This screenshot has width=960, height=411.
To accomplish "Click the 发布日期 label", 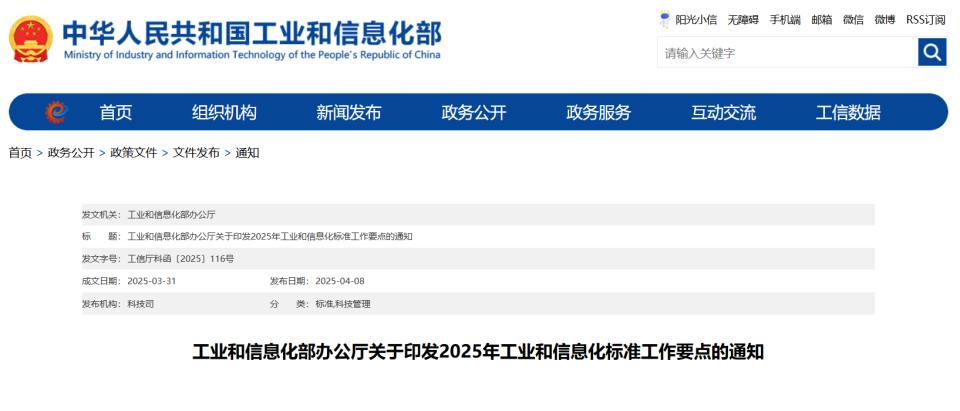I will tap(290, 281).
